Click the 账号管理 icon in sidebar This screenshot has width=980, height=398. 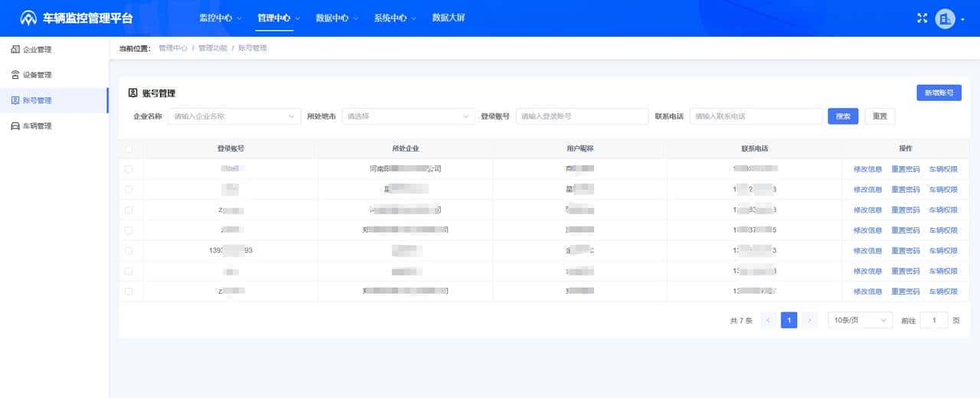15,100
